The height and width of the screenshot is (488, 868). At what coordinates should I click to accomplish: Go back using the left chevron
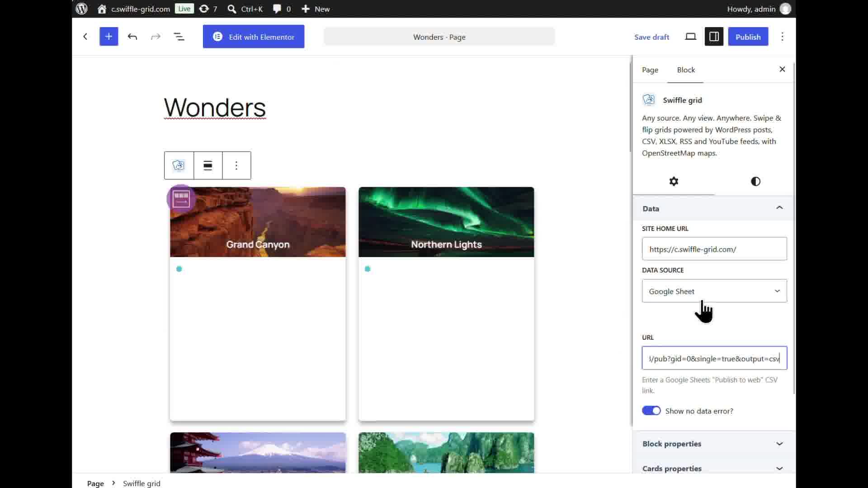click(x=85, y=37)
